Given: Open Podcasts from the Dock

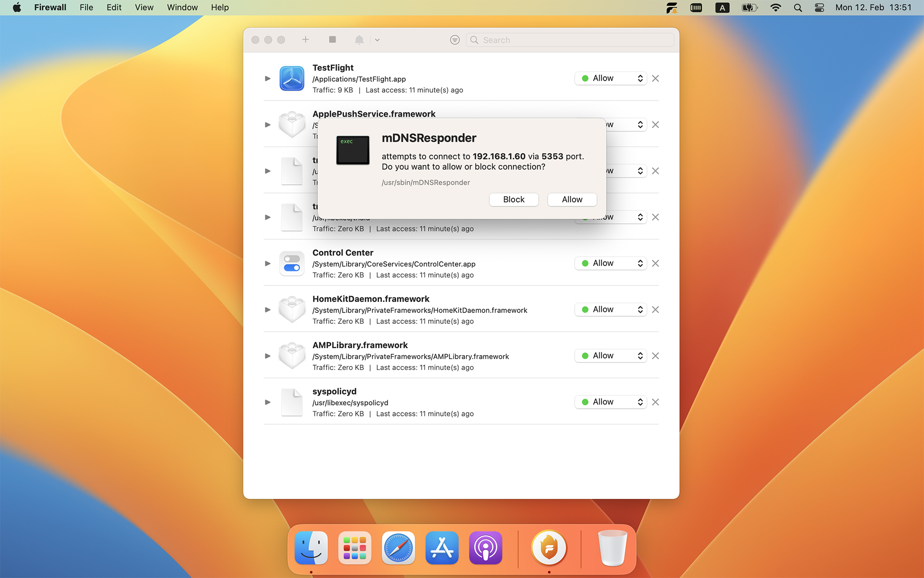Looking at the screenshot, I should tap(485, 548).
